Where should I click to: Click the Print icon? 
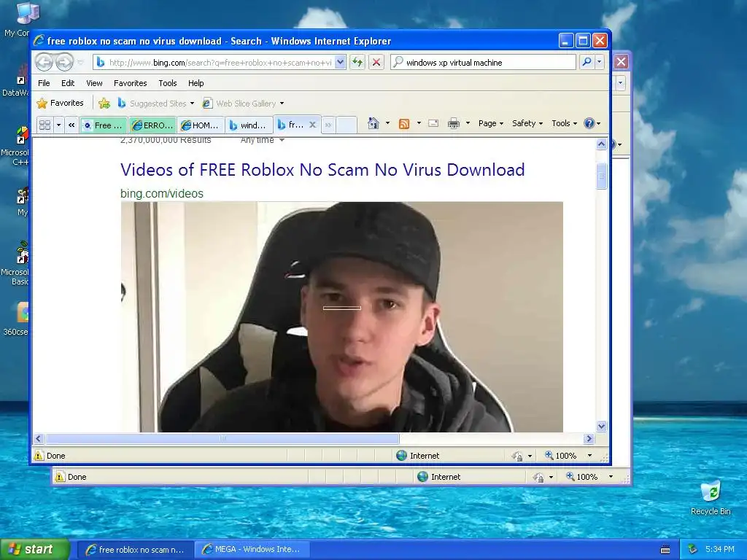[454, 123]
